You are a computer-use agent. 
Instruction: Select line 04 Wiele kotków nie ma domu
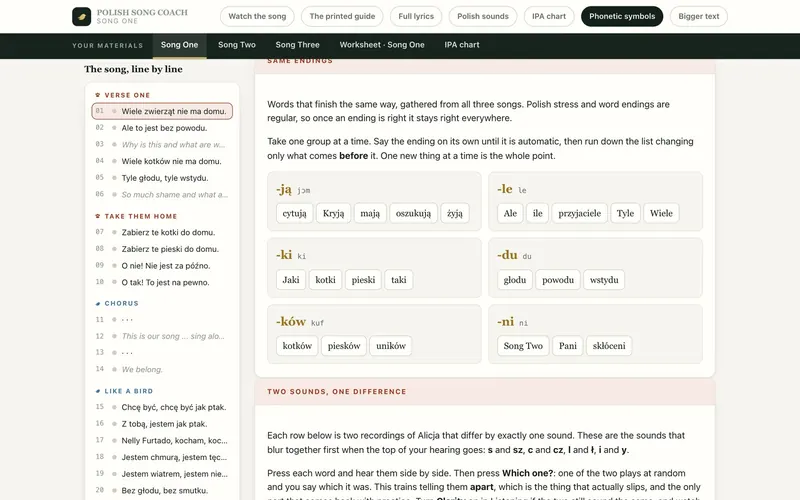tap(162, 161)
